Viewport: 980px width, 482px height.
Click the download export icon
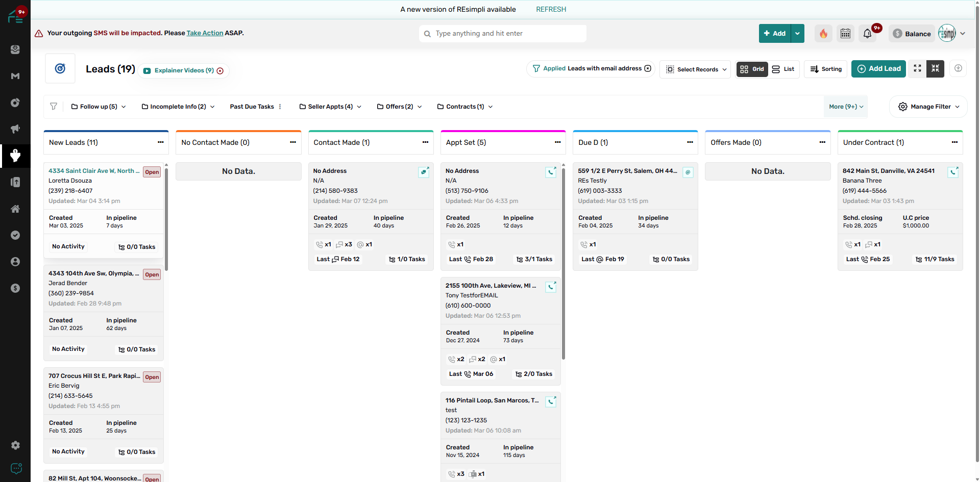coord(959,68)
